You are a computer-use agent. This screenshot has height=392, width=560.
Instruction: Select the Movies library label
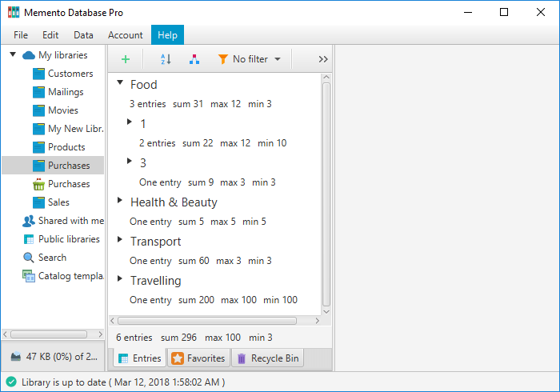pyautogui.click(x=63, y=110)
